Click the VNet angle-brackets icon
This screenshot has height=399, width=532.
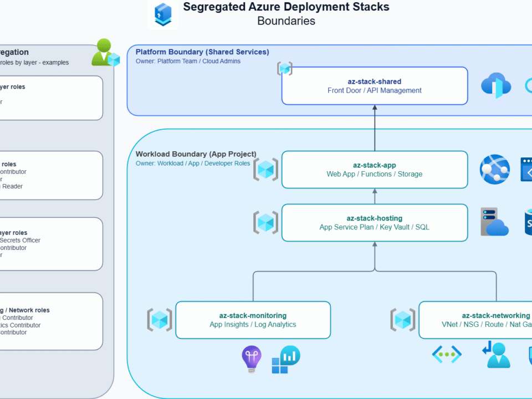tap(446, 354)
